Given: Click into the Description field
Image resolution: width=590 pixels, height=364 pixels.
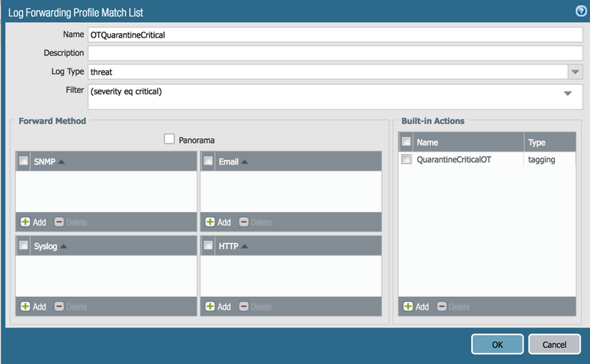Looking at the screenshot, I should pyautogui.click(x=335, y=52).
